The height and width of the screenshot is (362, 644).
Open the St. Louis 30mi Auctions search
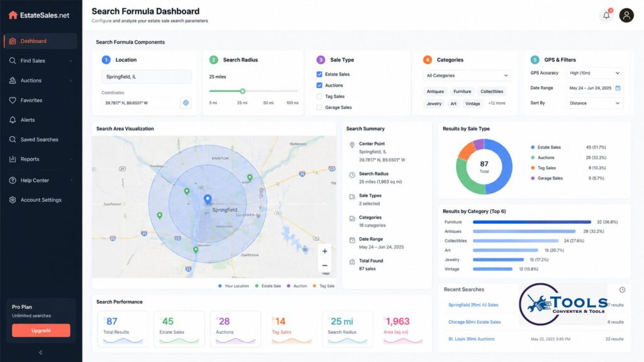pos(471,339)
